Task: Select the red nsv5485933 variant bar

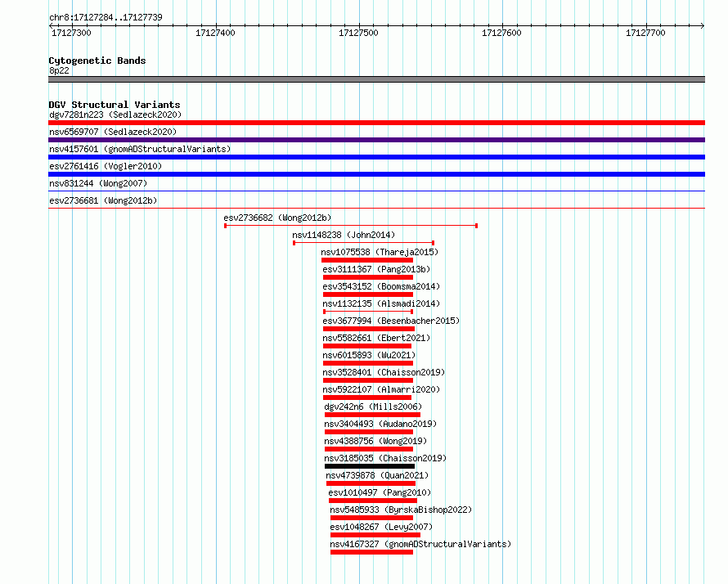Action: tap(372, 518)
